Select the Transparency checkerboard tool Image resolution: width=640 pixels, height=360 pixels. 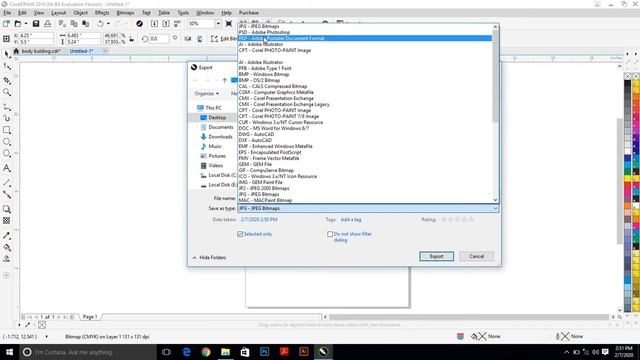click(x=7, y=221)
